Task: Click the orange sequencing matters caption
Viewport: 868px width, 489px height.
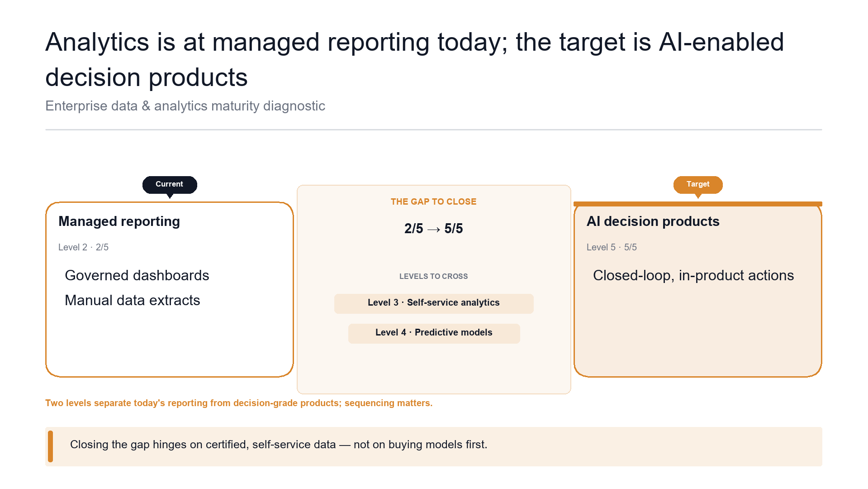Action: [239, 403]
